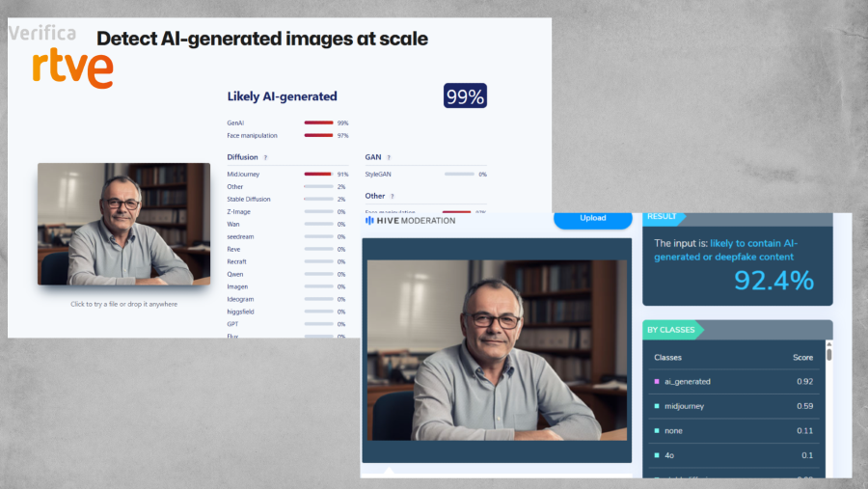
Task: Click 'Click to try a file or drop it anywhere'
Action: pos(124,304)
